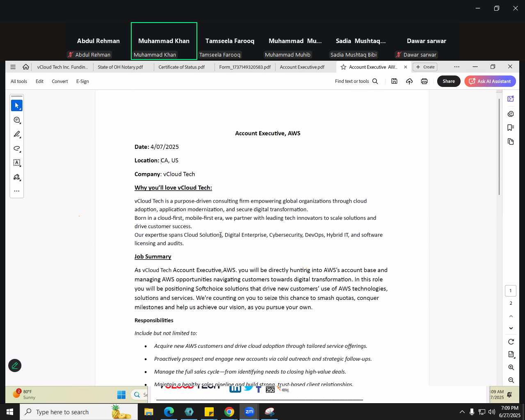Open the fill and sign pen tool
This screenshot has height=420, width=525.
tap(17, 177)
